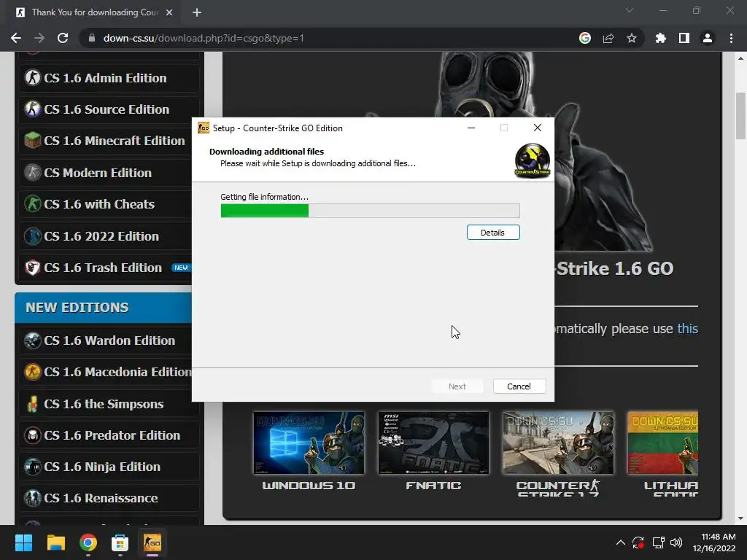Open CS 1.6 Wardon Edition link
Image resolution: width=747 pixels, height=560 pixels.
pos(109,341)
